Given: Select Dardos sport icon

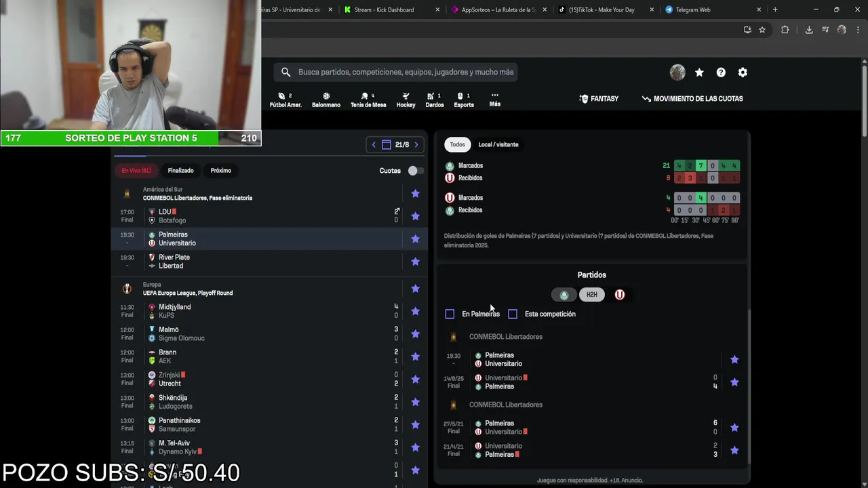Looking at the screenshot, I should 435,100.
